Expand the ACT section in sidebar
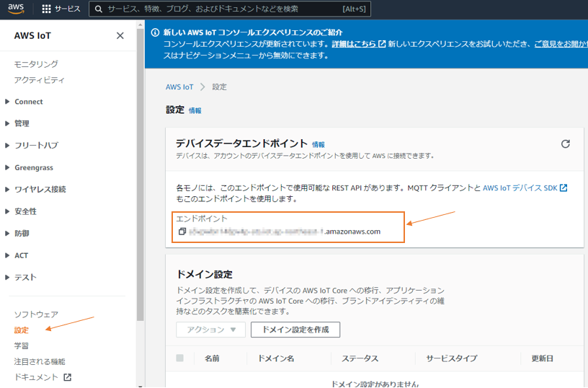 point(22,255)
